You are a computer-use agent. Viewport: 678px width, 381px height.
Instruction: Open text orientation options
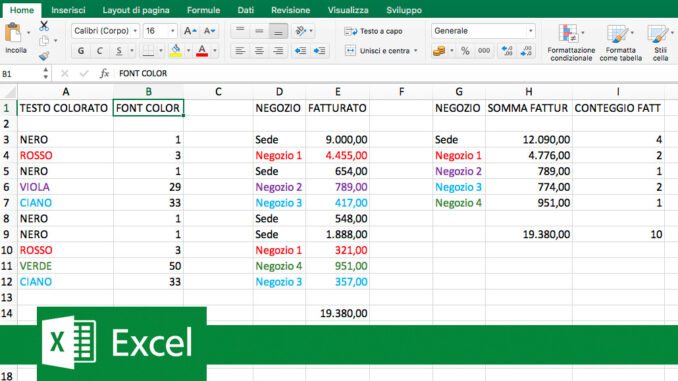click(x=303, y=31)
